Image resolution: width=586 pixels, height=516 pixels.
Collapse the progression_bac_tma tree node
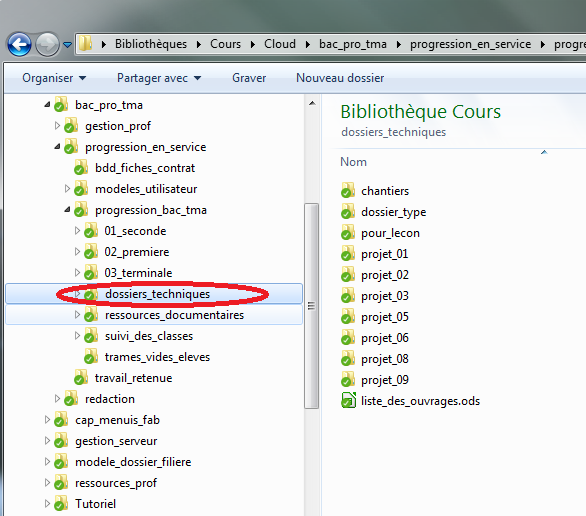tap(67, 210)
